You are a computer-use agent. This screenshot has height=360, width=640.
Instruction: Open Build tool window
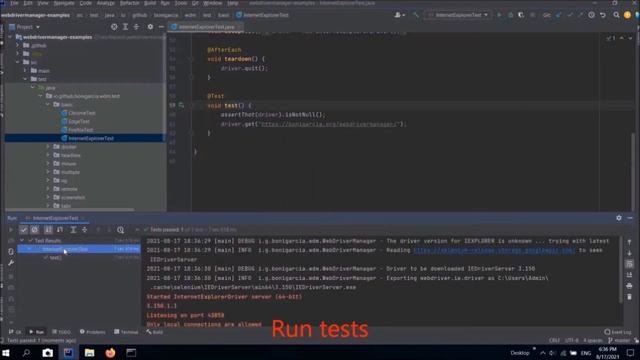[155, 332]
